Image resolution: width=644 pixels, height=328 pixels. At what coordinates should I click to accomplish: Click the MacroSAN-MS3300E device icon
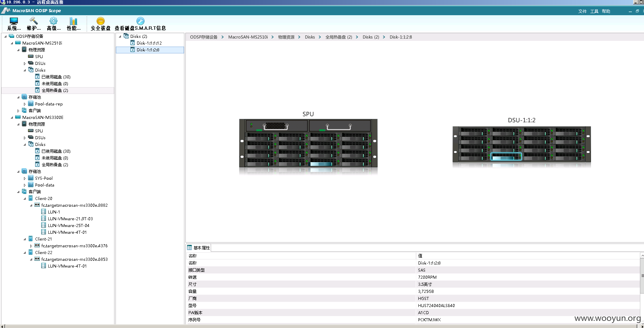pyautogui.click(x=18, y=117)
